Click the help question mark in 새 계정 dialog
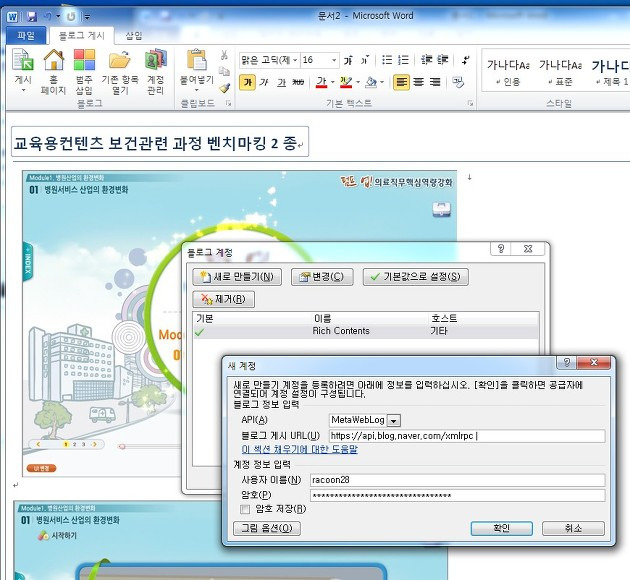The width and height of the screenshot is (630, 580). 567,362
